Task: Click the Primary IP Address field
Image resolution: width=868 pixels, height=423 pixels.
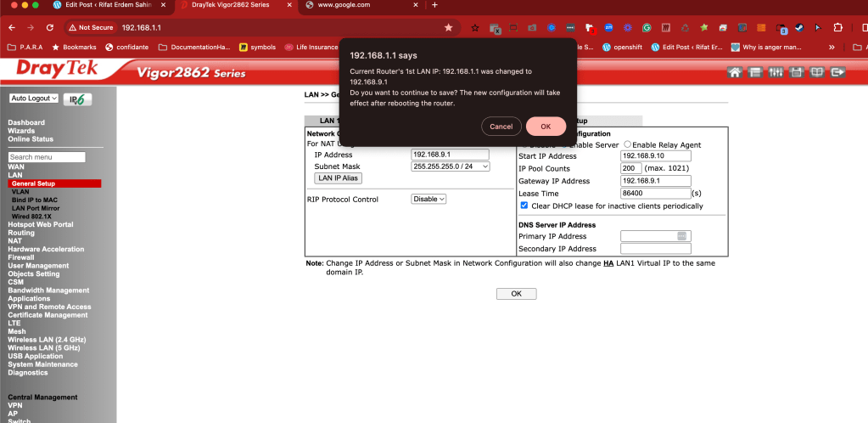Action: [655, 236]
